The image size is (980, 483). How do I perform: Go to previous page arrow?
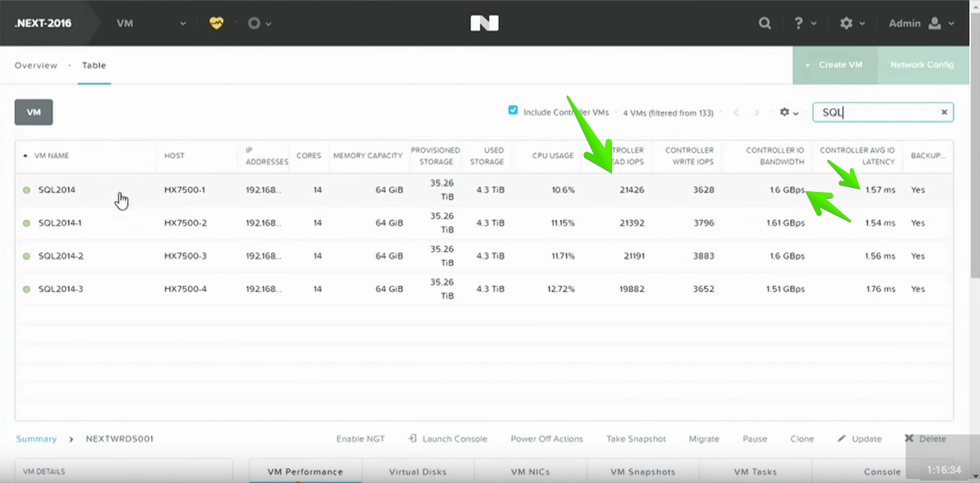(737, 113)
